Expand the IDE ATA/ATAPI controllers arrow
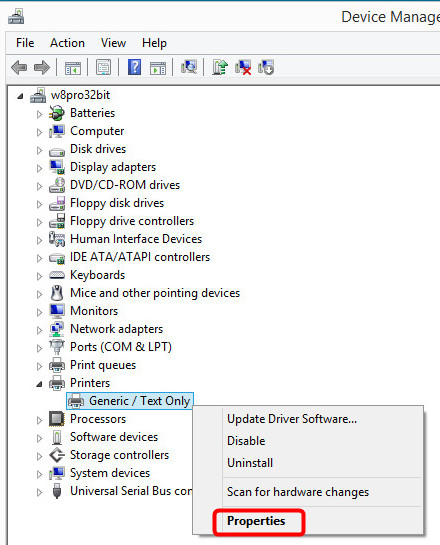The width and height of the screenshot is (440, 545). (x=39, y=258)
